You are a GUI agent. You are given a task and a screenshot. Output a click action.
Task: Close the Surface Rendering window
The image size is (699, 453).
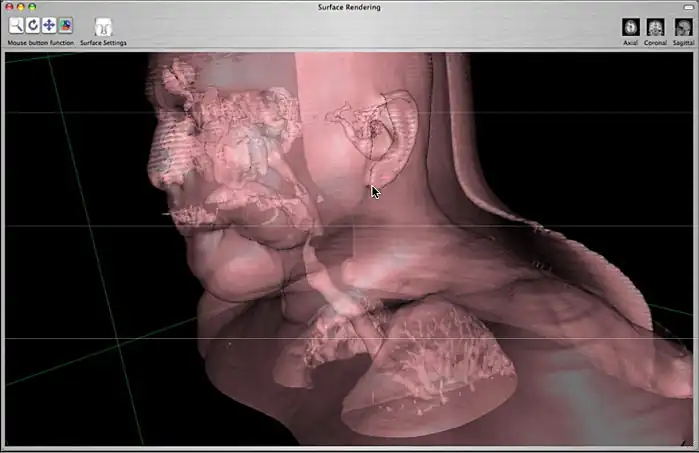point(9,7)
